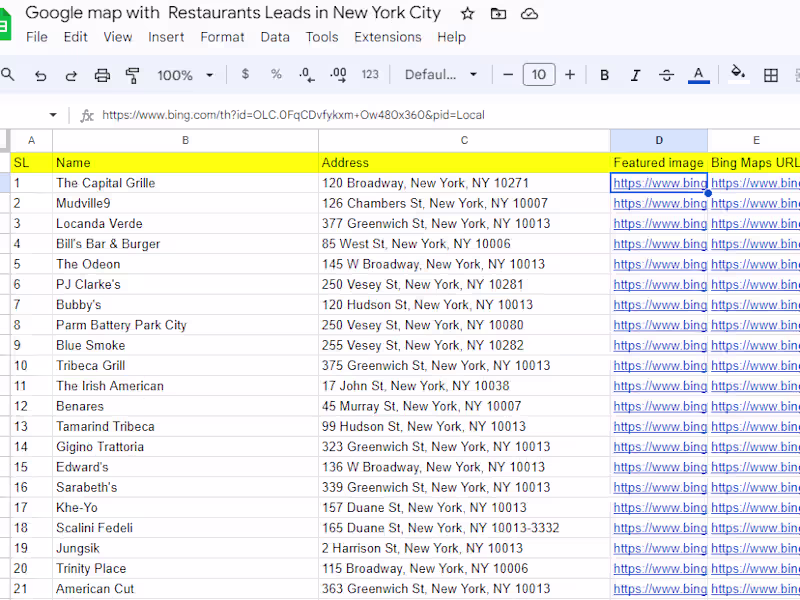800x600 pixels.
Task: Open the Default font dropdown
Action: pos(441,75)
